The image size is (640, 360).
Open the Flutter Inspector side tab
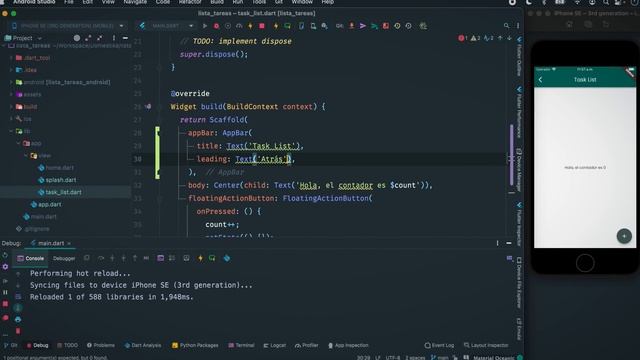click(x=519, y=224)
